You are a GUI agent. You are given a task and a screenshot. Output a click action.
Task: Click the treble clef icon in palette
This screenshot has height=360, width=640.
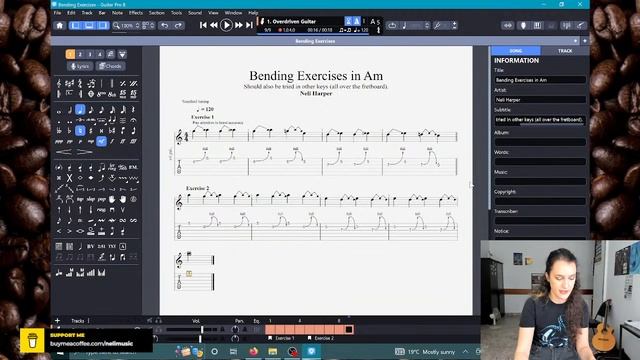click(x=59, y=83)
